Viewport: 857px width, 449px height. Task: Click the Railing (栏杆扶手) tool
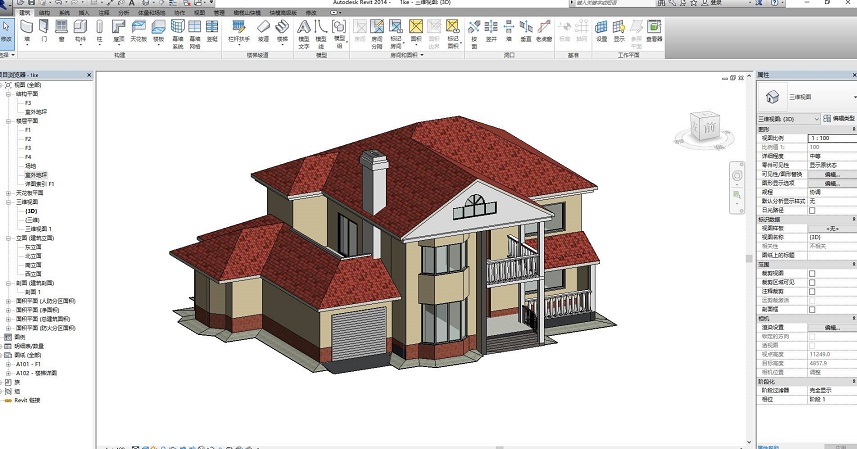(x=239, y=31)
